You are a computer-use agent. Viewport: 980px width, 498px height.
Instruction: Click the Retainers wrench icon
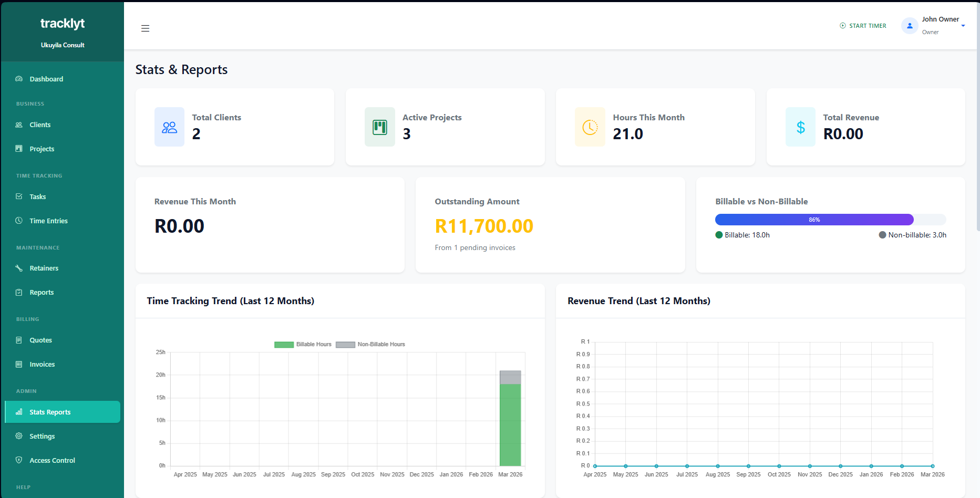[x=19, y=268]
